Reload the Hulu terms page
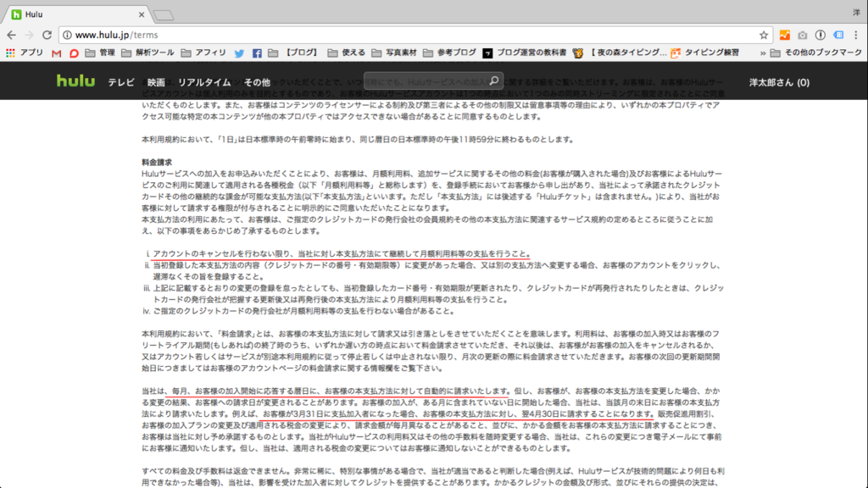 click(x=47, y=35)
